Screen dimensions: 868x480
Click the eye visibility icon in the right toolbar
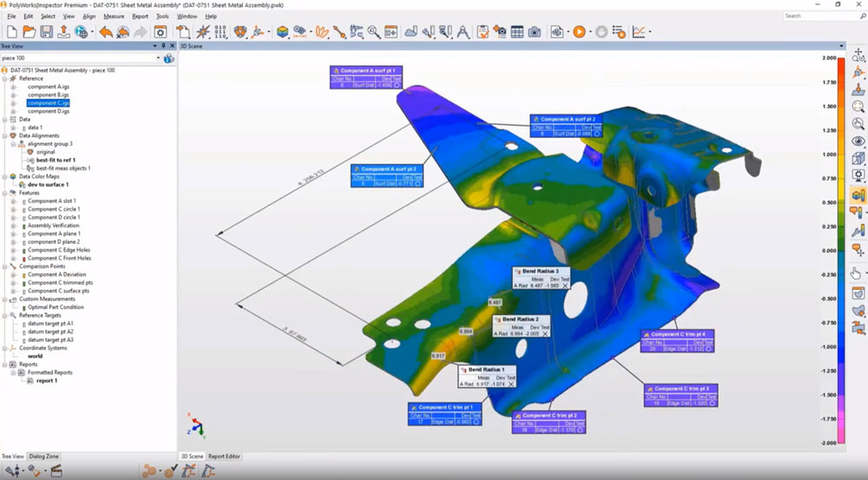pyautogui.click(x=858, y=141)
